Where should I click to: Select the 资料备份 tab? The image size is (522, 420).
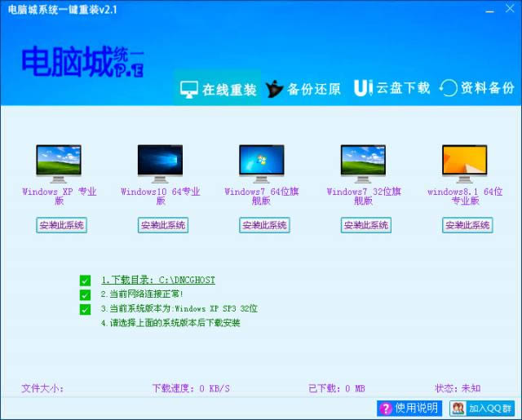[476, 88]
